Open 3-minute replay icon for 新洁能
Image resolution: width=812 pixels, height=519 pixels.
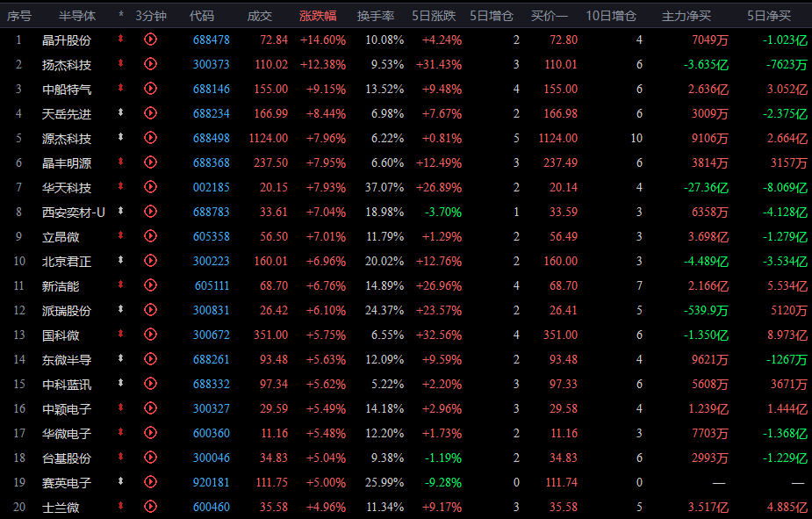tap(150, 285)
